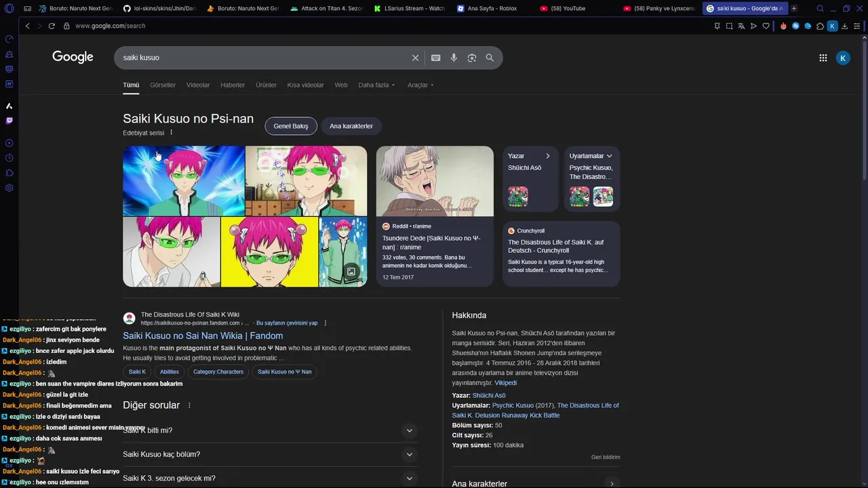Clear the search box text
The width and height of the screenshot is (868, 488).
(416, 58)
